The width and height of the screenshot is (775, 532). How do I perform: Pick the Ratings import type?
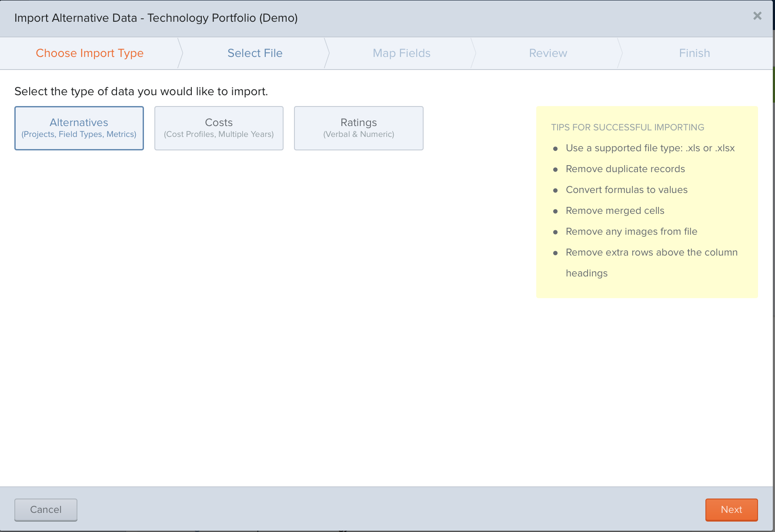tap(359, 128)
